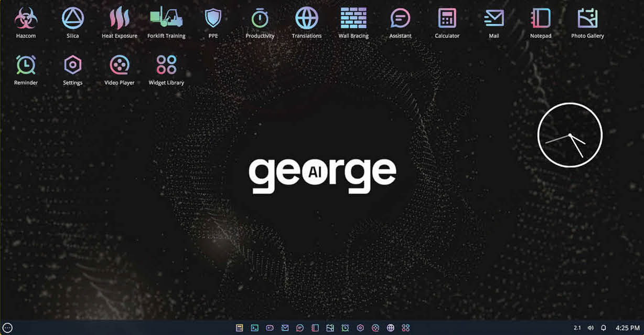Open the Widget Library desktop app
Screen dimensions: 644x335
166,66
